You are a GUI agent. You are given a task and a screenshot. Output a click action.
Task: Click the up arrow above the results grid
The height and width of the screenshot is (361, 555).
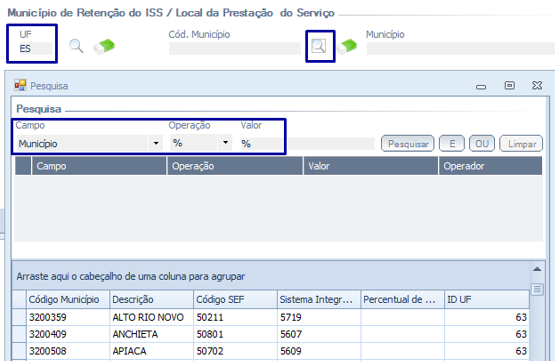(537, 269)
